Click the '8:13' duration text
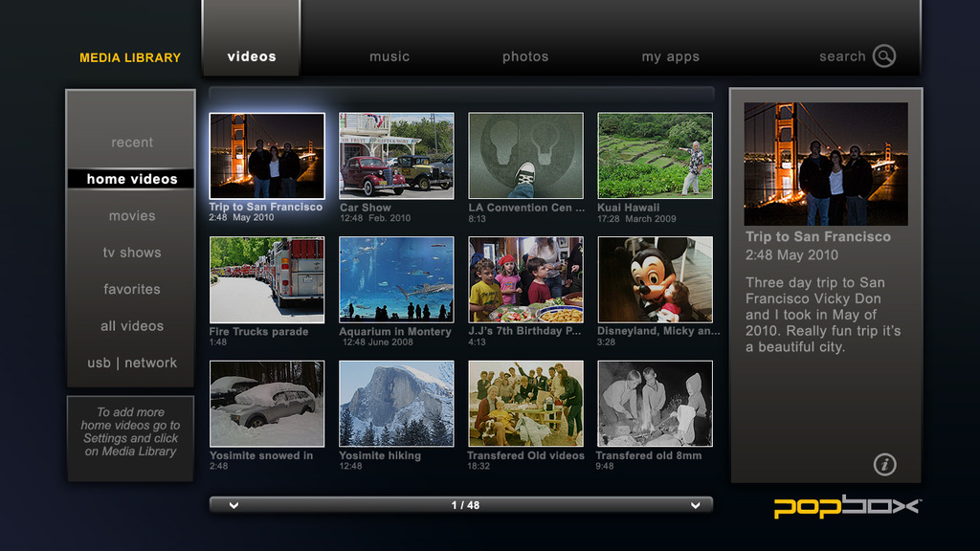980x551 pixels. tap(477, 219)
